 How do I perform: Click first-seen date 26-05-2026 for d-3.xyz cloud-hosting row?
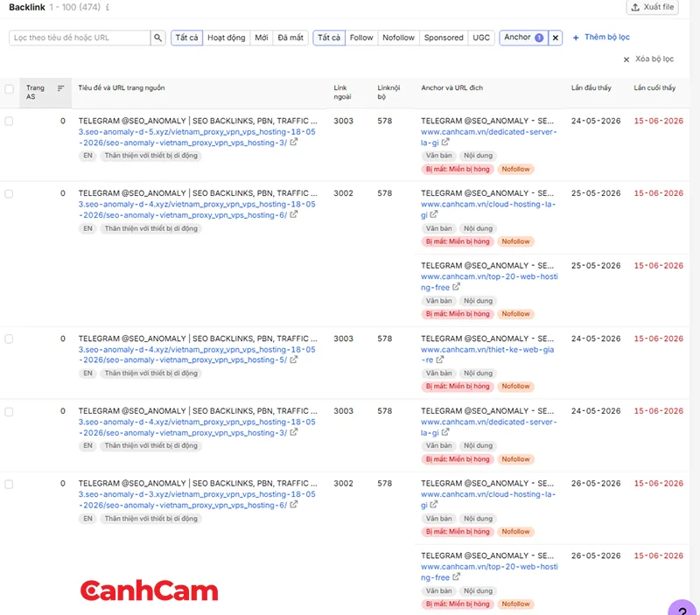click(x=596, y=484)
